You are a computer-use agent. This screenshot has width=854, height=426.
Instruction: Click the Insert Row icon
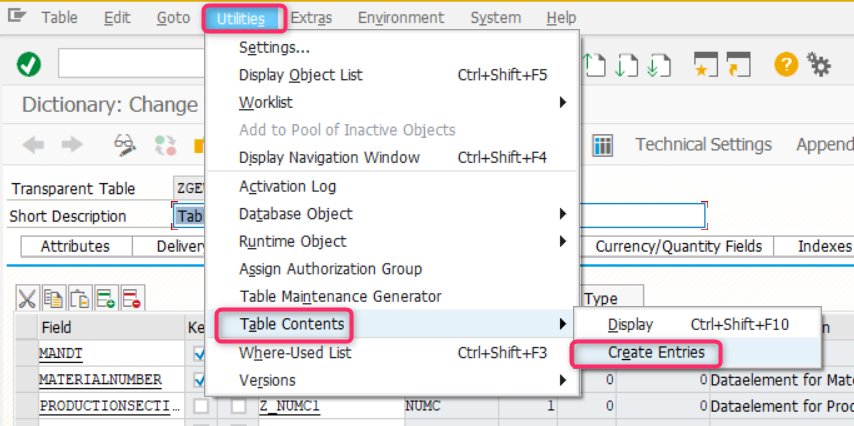click(105, 297)
